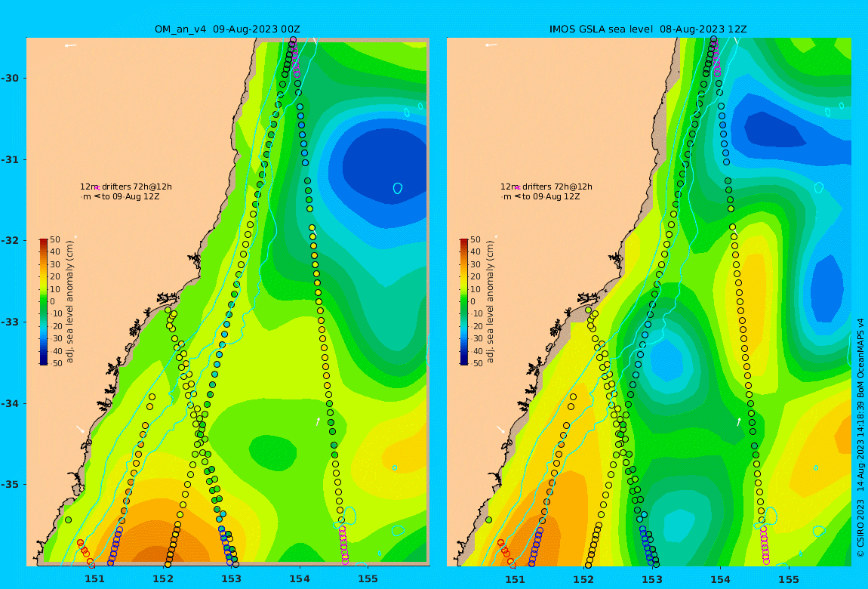This screenshot has width=868, height=589.
Task: Click the 153 longitude label under the left map
Action: (x=232, y=579)
